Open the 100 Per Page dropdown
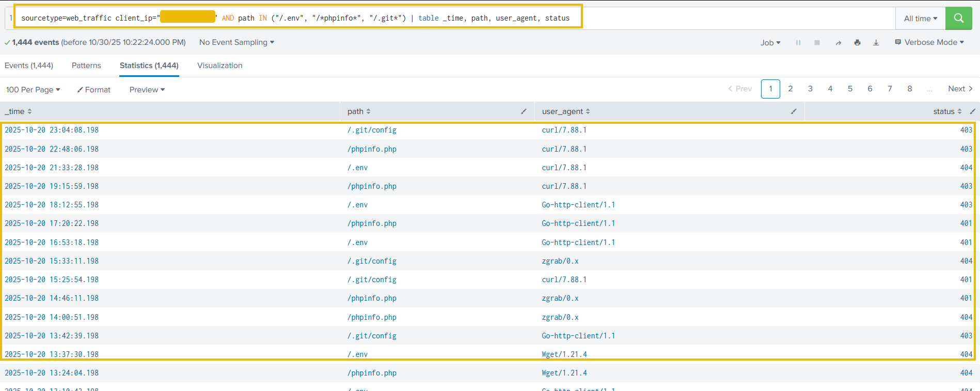The height and width of the screenshot is (391, 980). click(33, 90)
